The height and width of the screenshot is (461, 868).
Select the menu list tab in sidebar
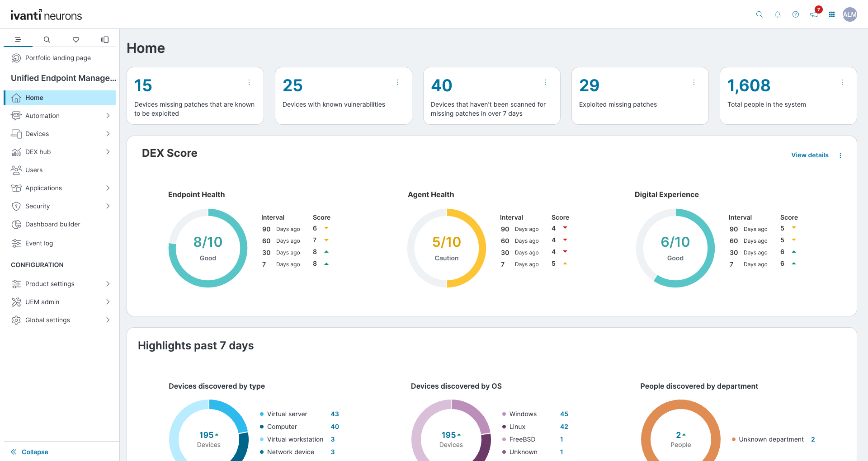tap(18, 40)
